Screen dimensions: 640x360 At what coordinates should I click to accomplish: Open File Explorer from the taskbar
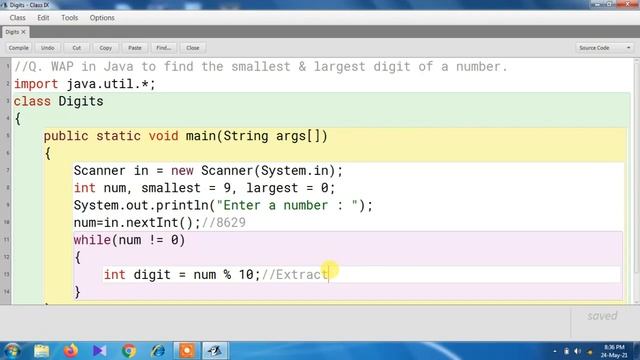pos(41,351)
